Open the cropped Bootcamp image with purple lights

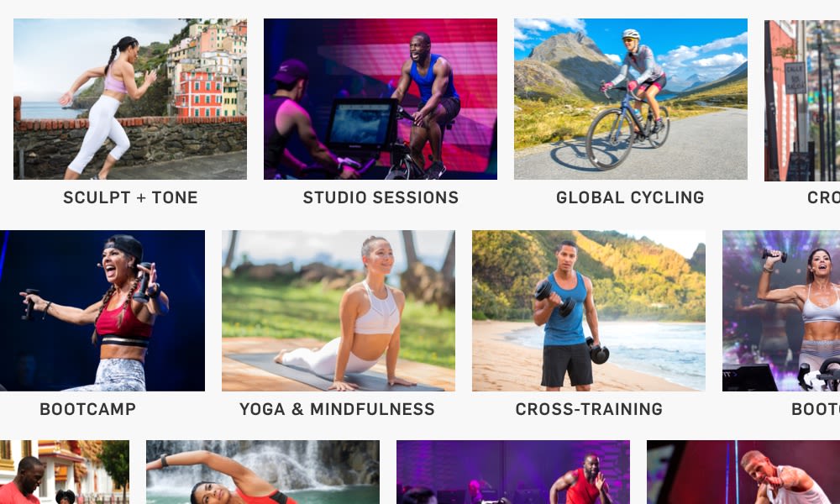coord(781,311)
